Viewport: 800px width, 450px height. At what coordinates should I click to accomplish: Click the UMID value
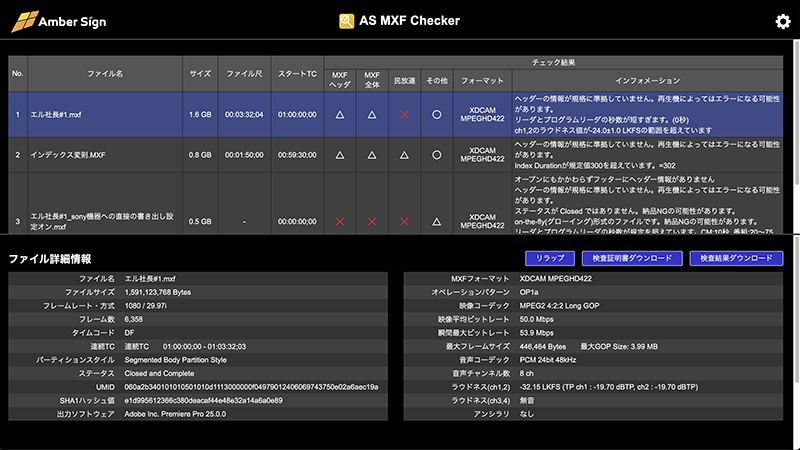click(x=252, y=387)
